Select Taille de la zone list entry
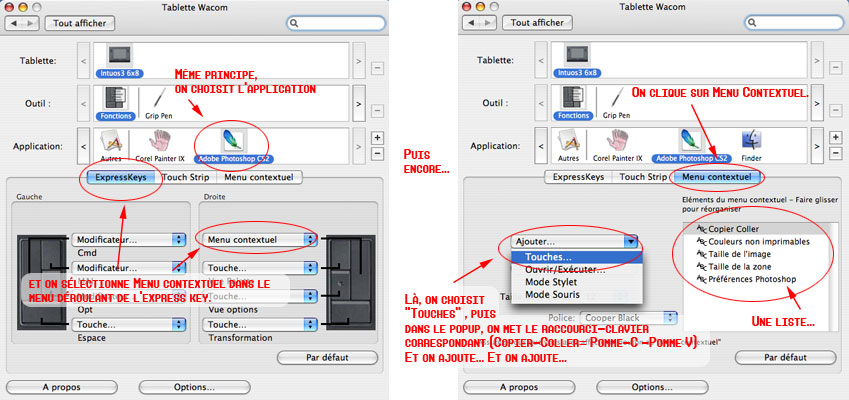849x400 pixels. pyautogui.click(x=755, y=266)
